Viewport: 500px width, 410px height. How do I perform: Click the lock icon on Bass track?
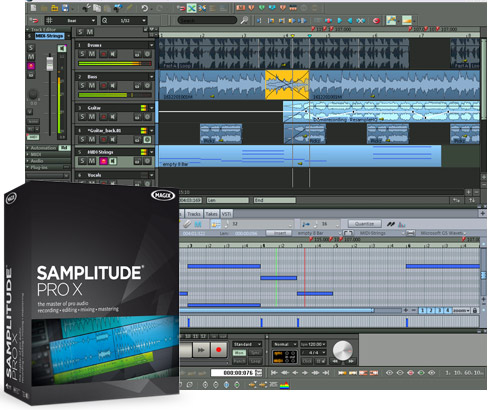137,86
